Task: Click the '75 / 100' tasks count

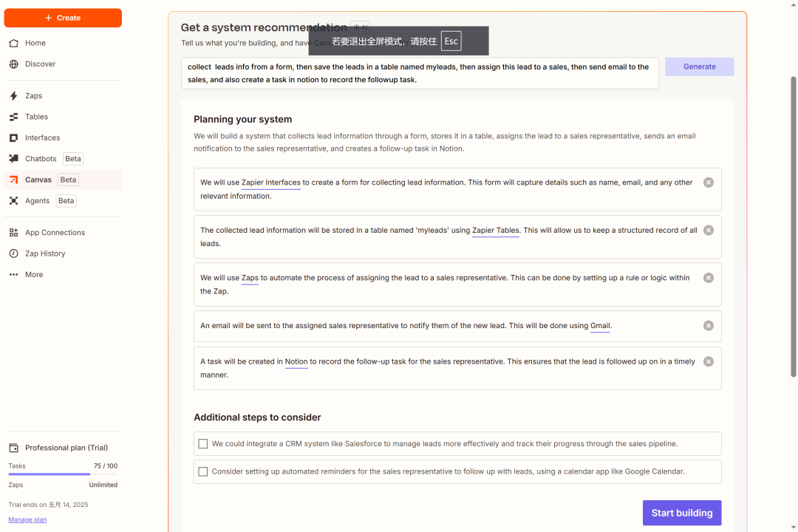Action: [106, 466]
